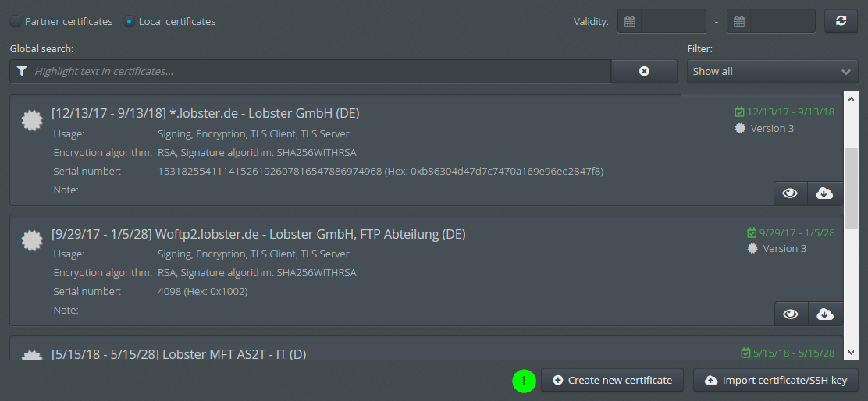
Task: Download the Woftp2.lobster.de certificate
Action: [825, 314]
